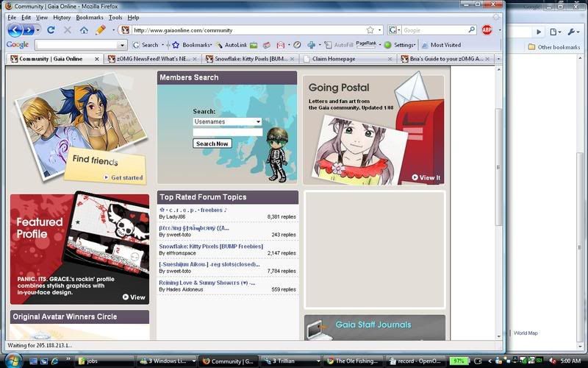This screenshot has width=588, height=368.
Task: Click View on Featured Profile banner
Action: click(x=134, y=297)
